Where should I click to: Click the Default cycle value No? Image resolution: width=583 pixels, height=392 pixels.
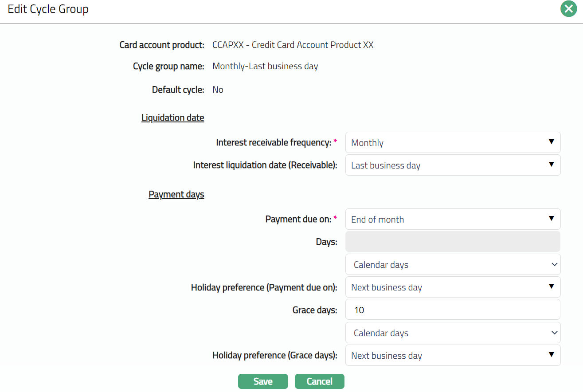click(218, 90)
